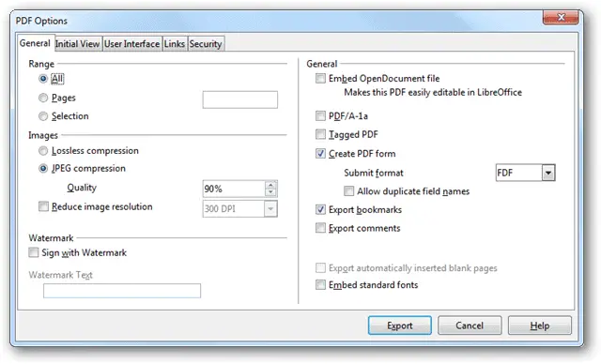Decrease JPEG quality with down arrow
The width and height of the screenshot is (601, 364).
click(270, 192)
